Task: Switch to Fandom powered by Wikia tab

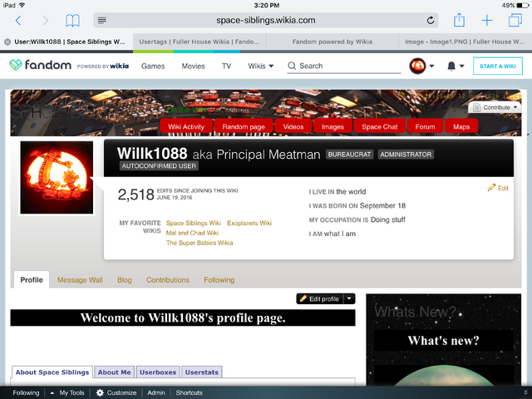Action: [332, 42]
